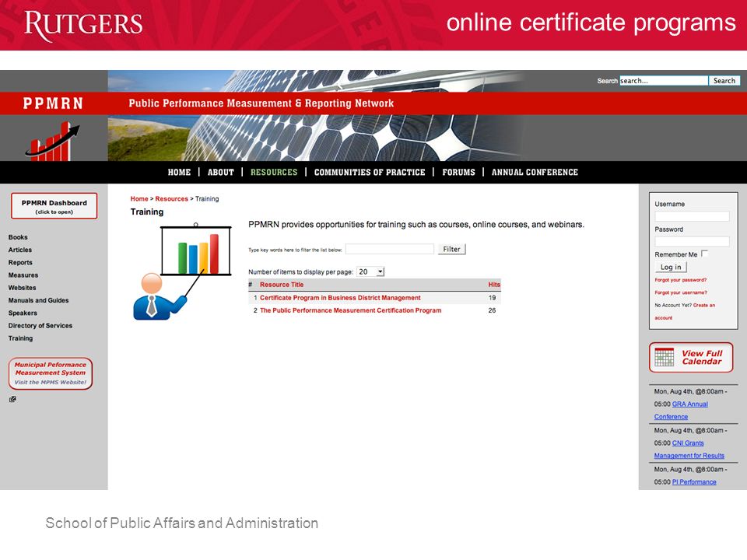
Task: Open the Home menu item
Action: coord(179,173)
